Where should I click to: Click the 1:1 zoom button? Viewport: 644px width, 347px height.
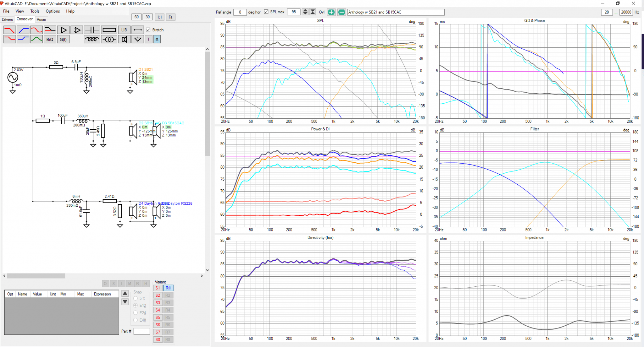tap(159, 17)
